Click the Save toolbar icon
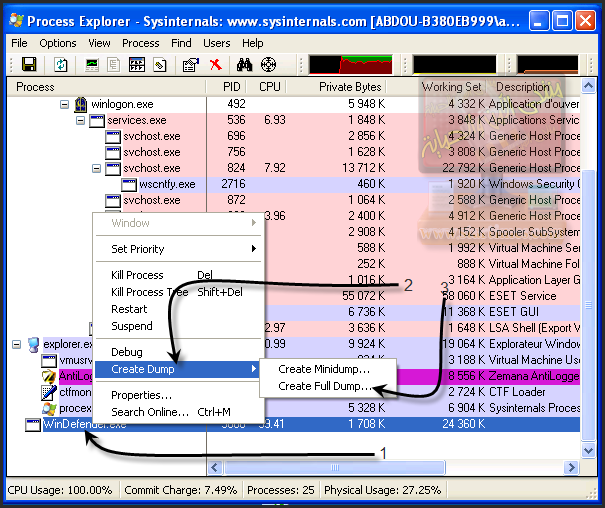 click(x=29, y=64)
